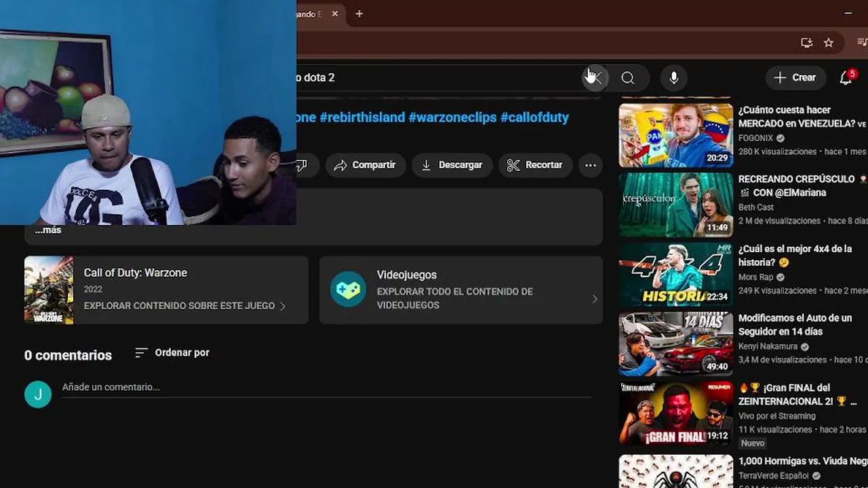Open the Call of Duty: Warzone game card

pos(166,290)
